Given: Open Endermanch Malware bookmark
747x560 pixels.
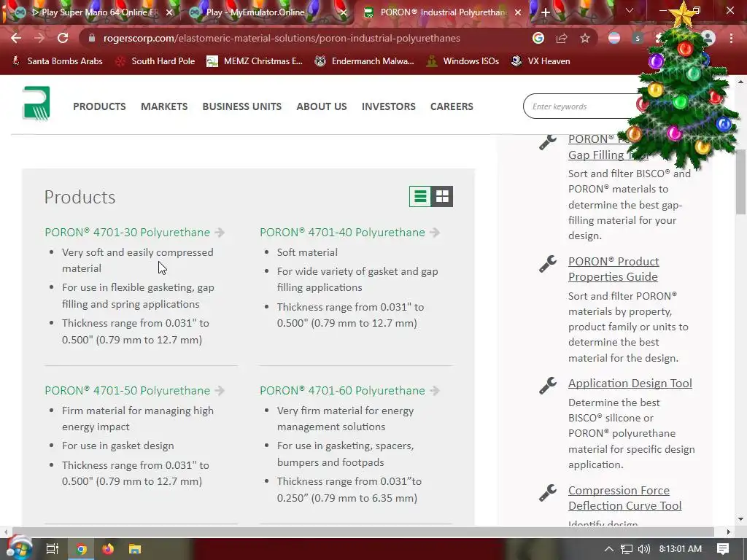Looking at the screenshot, I should 365,61.
